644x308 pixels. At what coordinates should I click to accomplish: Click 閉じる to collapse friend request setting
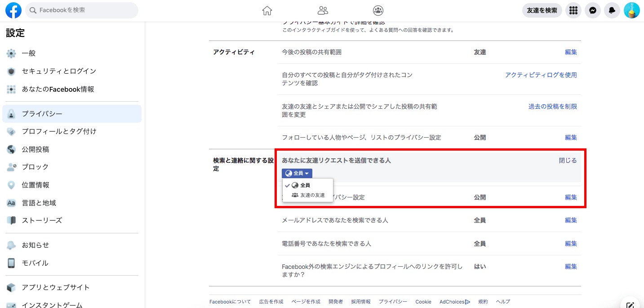pyautogui.click(x=568, y=161)
